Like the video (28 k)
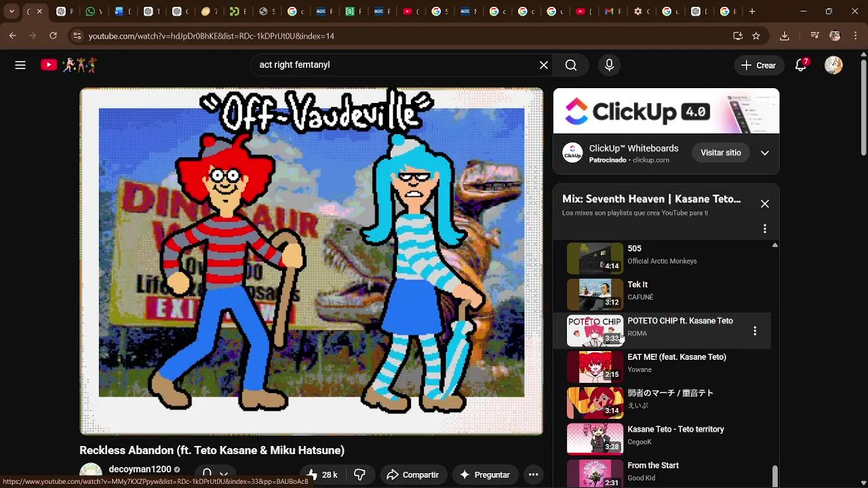Image resolution: width=868 pixels, height=488 pixels. [x=322, y=474]
